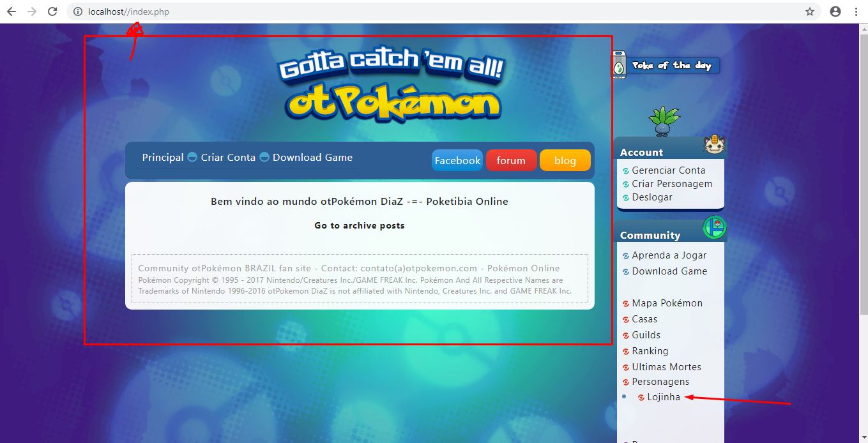Screen dimensions: 868x443
Task: Click the orange blog button
Action: [x=565, y=160]
